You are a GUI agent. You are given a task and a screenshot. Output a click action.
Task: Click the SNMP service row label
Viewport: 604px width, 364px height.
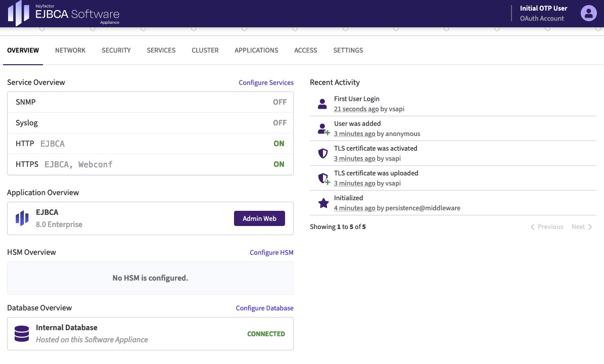[25, 102]
